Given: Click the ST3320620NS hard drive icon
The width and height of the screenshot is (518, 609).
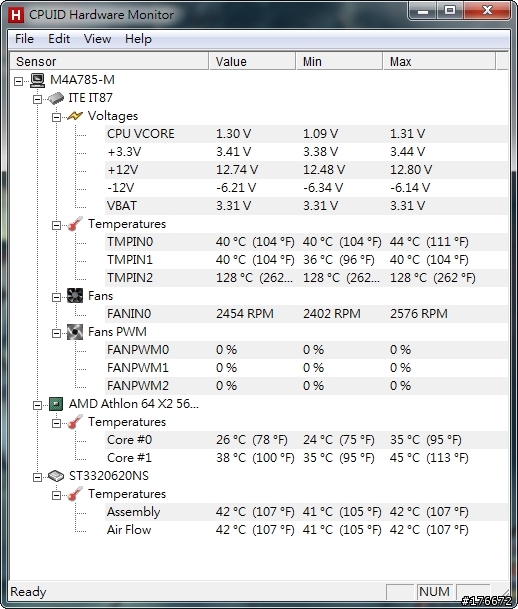Looking at the screenshot, I should (x=56, y=476).
